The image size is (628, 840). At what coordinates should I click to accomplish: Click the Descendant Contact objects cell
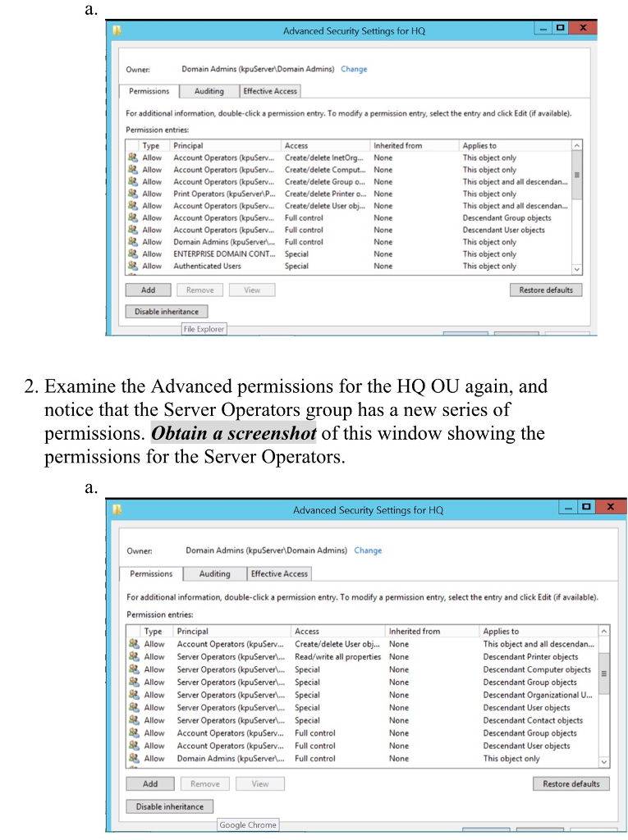(533, 720)
